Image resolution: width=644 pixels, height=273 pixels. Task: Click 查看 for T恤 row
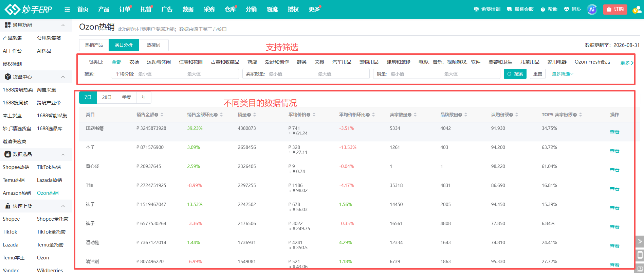614,189
